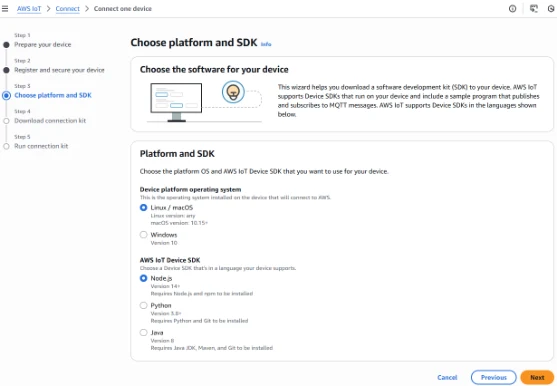Screen dimensions: 557x386
Task: Select Java SDK radio button
Action: (144, 333)
